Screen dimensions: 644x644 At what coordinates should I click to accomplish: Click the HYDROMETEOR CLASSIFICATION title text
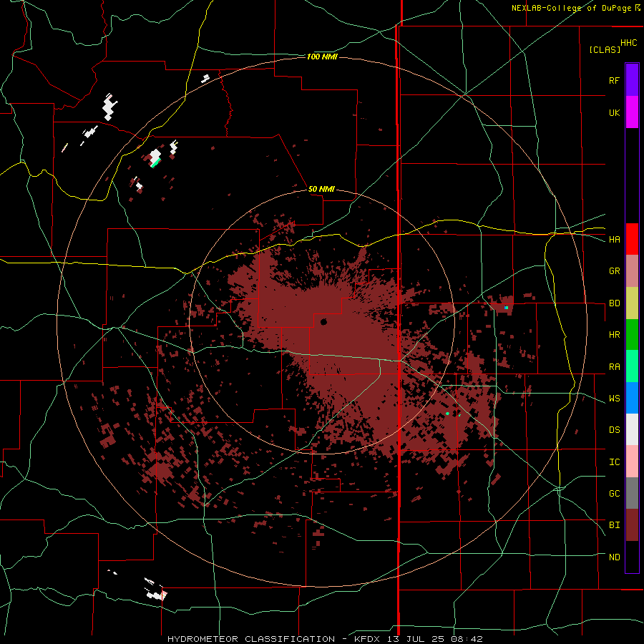tap(251, 639)
